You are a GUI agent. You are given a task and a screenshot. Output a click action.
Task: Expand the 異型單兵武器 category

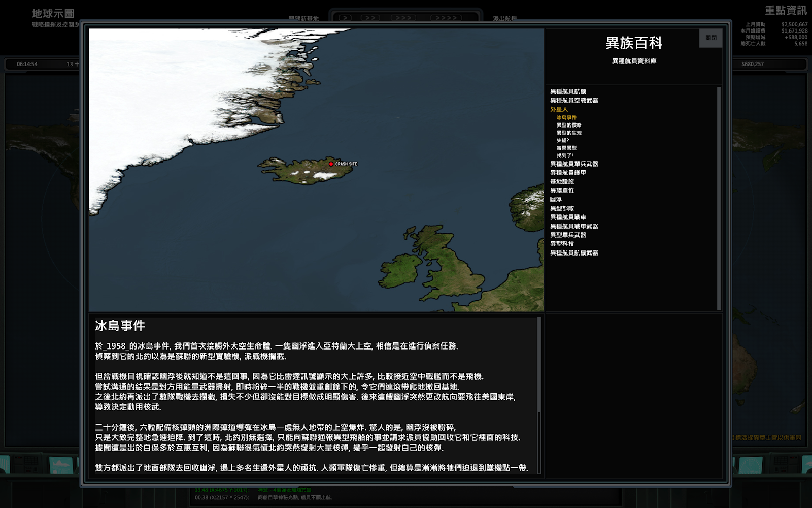click(x=568, y=235)
